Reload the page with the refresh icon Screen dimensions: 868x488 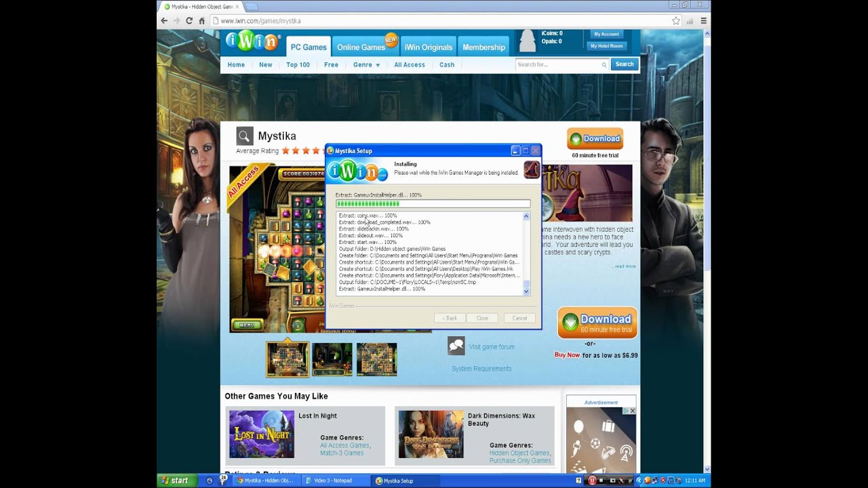(x=189, y=21)
